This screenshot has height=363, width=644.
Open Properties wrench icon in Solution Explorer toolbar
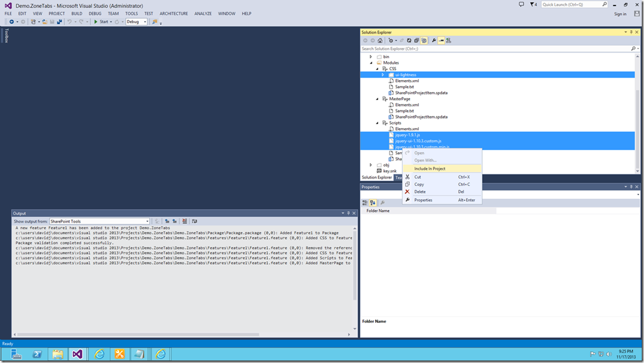434,41
